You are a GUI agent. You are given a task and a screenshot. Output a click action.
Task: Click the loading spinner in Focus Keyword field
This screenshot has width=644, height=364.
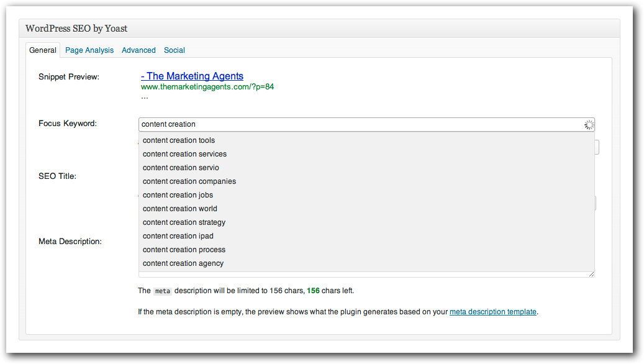[589, 125]
